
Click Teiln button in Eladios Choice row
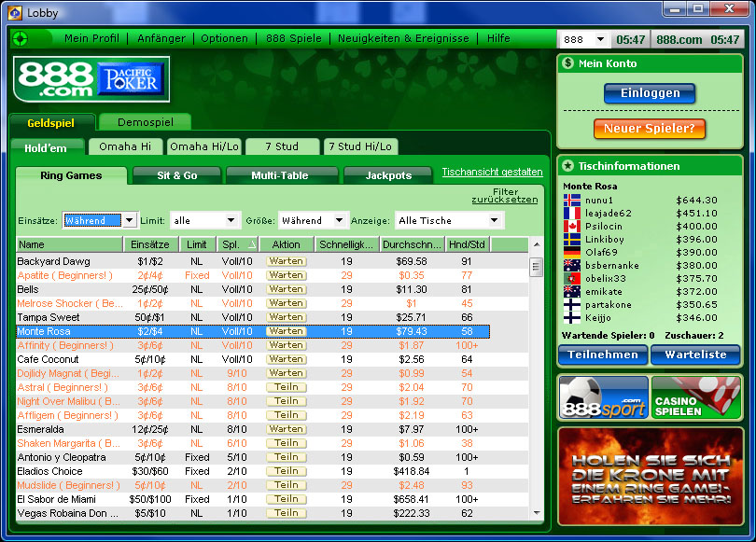click(x=287, y=471)
